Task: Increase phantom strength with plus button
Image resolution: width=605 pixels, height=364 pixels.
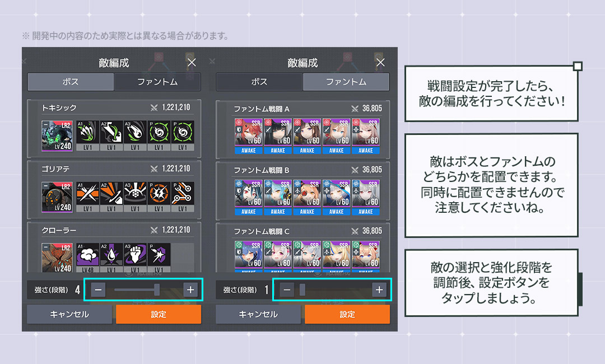Action: click(x=379, y=290)
